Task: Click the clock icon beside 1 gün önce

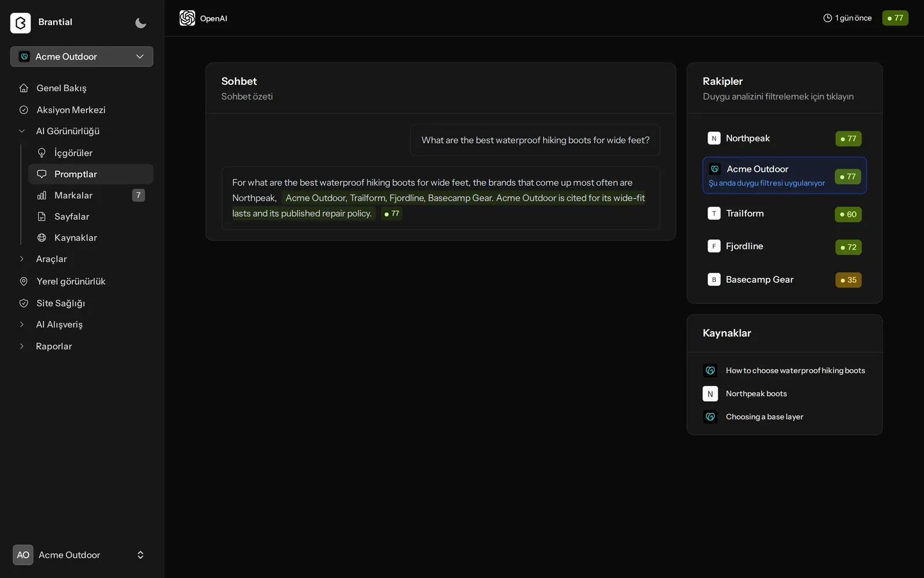Action: 828,18
